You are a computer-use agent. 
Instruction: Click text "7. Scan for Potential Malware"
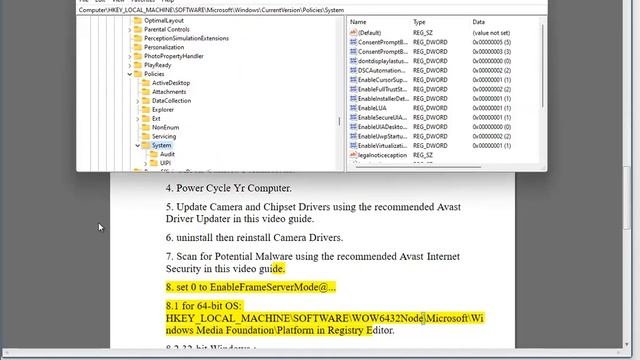[x=229, y=256]
